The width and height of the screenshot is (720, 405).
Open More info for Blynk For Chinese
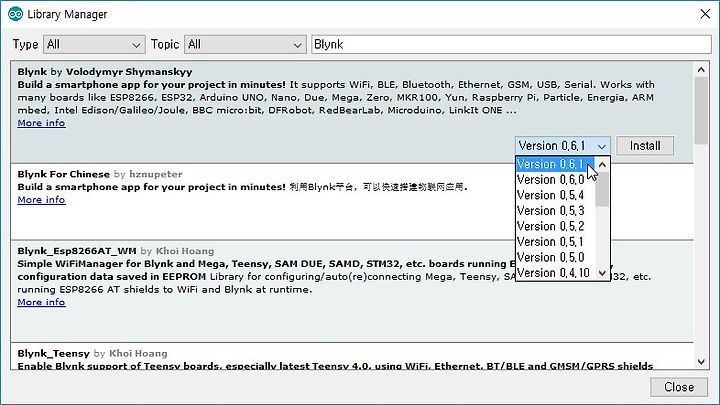click(41, 200)
